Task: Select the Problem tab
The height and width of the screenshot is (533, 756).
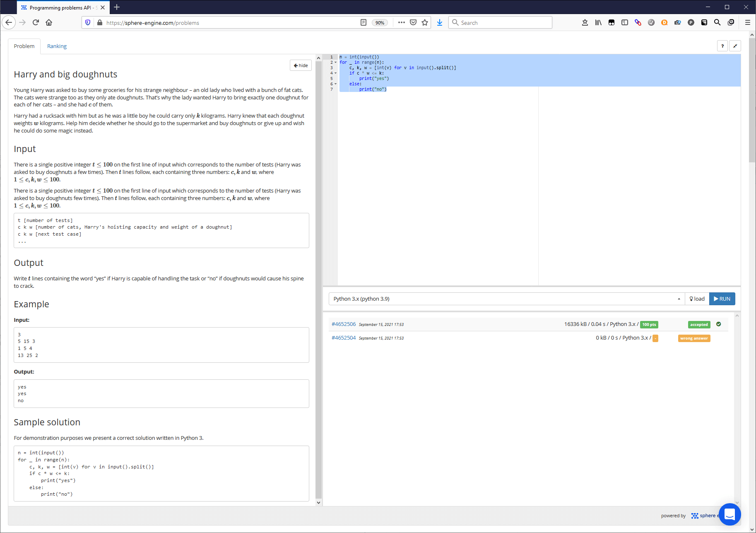Action: pos(24,46)
